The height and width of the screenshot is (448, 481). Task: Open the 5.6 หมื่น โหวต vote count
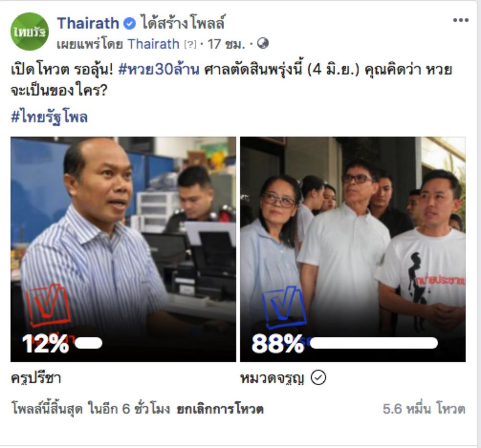click(424, 409)
